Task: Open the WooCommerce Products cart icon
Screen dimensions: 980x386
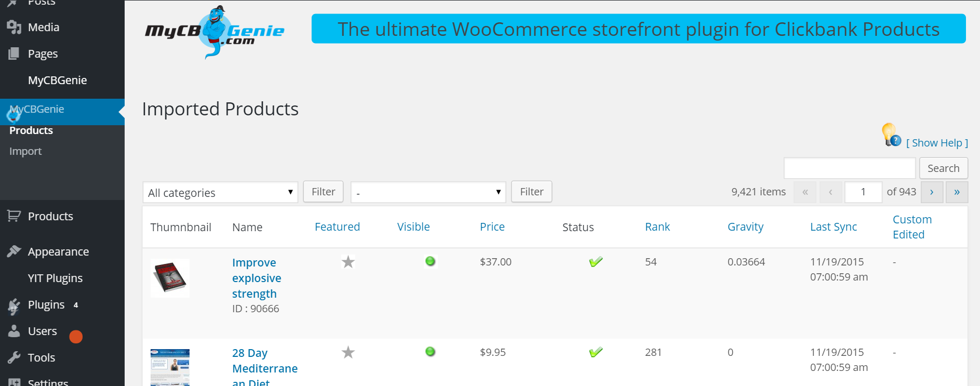Action: click(x=14, y=216)
